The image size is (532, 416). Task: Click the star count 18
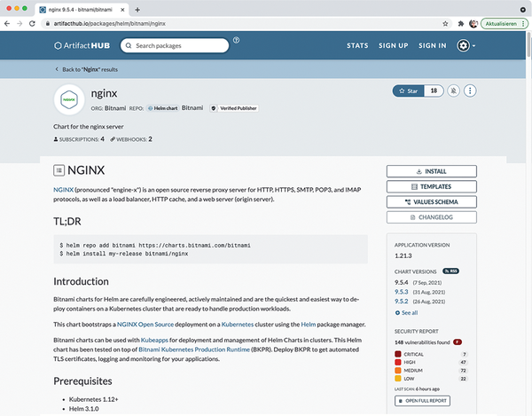(x=434, y=91)
